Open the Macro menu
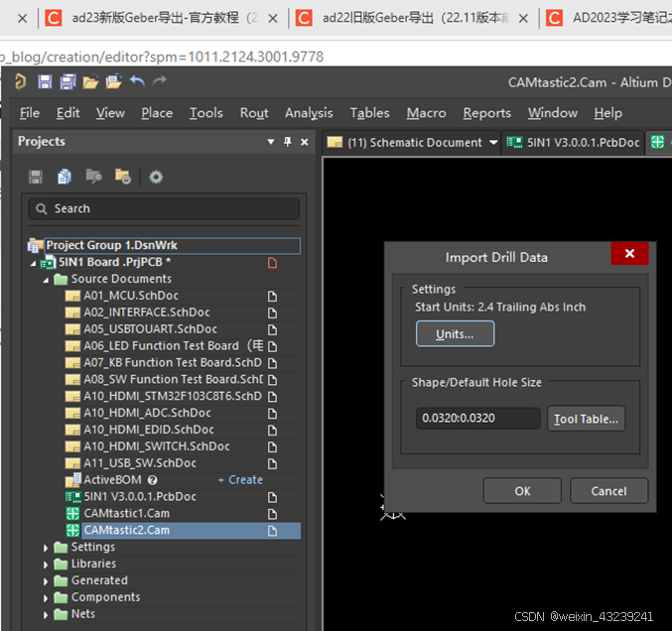This screenshot has height=631, width=672. coord(427,113)
